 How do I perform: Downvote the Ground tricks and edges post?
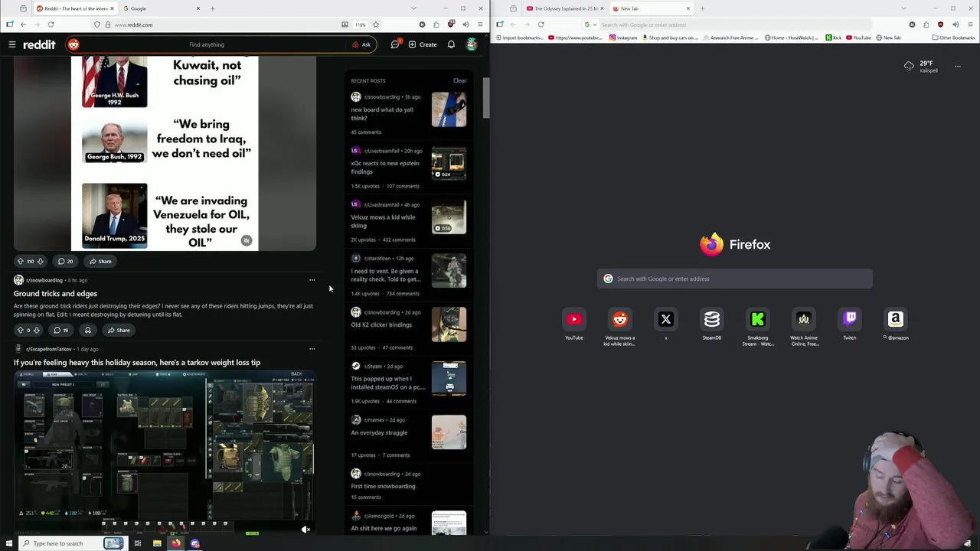pos(37,330)
